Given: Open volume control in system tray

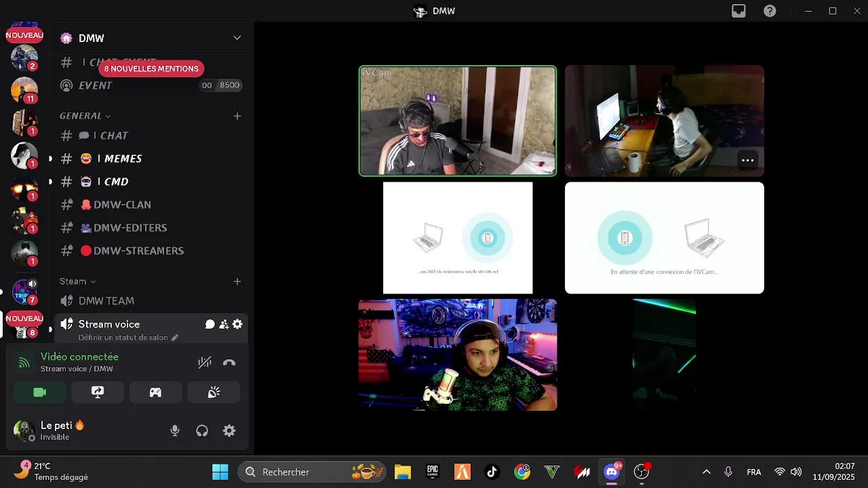Looking at the screenshot, I should click(x=796, y=472).
